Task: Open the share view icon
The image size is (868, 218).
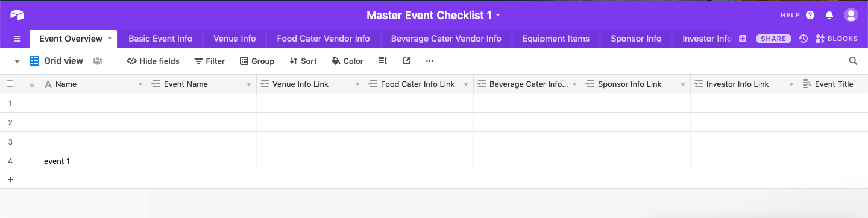Action: tap(407, 61)
